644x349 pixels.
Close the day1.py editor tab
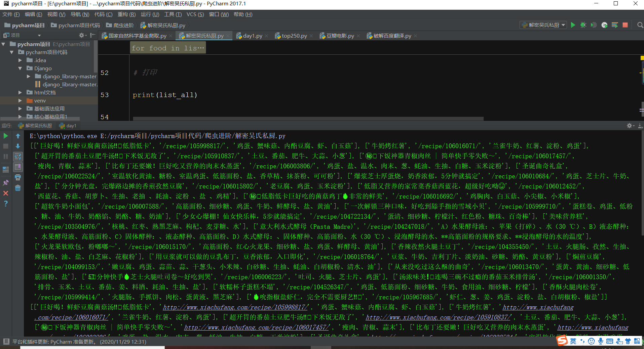[x=267, y=36]
